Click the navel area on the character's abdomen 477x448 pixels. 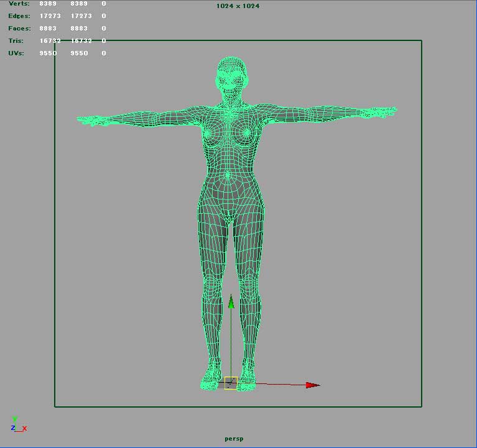[229, 175]
